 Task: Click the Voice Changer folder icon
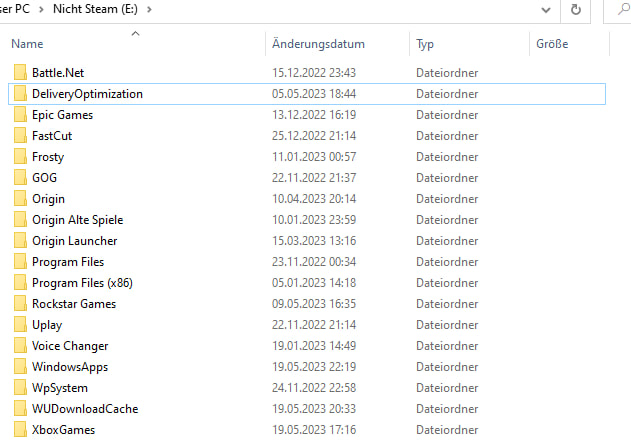point(20,346)
